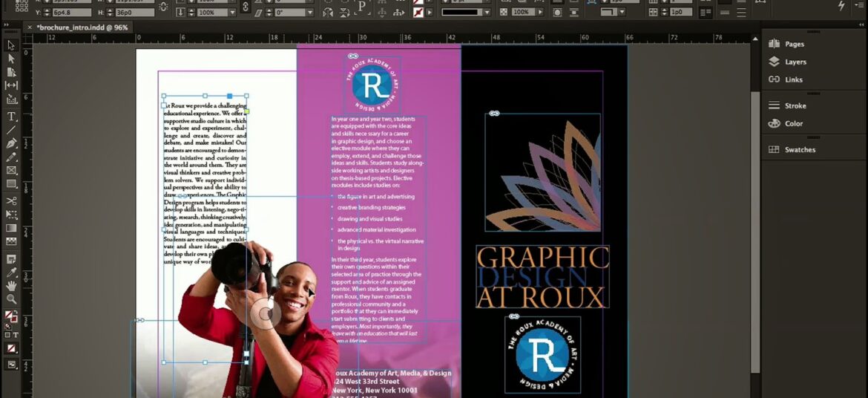This screenshot has height=398, width=868.
Task: Click the vertical scrollbar thumb
Action: pos(755,233)
